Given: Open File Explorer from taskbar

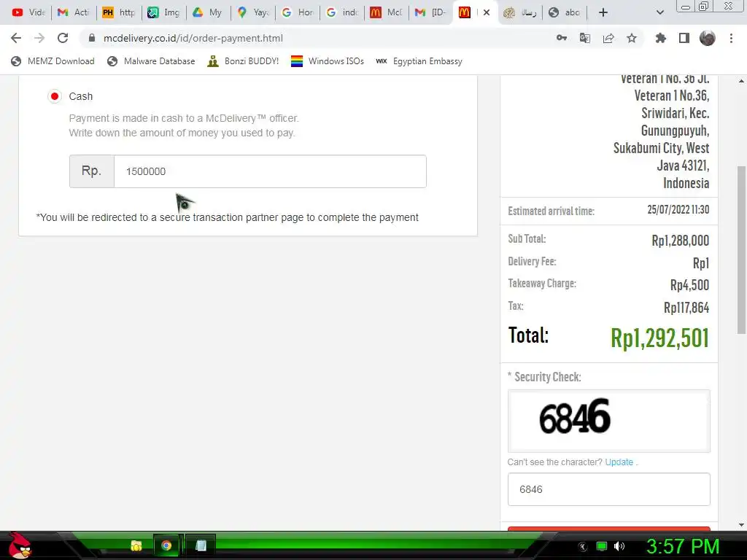Looking at the screenshot, I should [x=136, y=545].
